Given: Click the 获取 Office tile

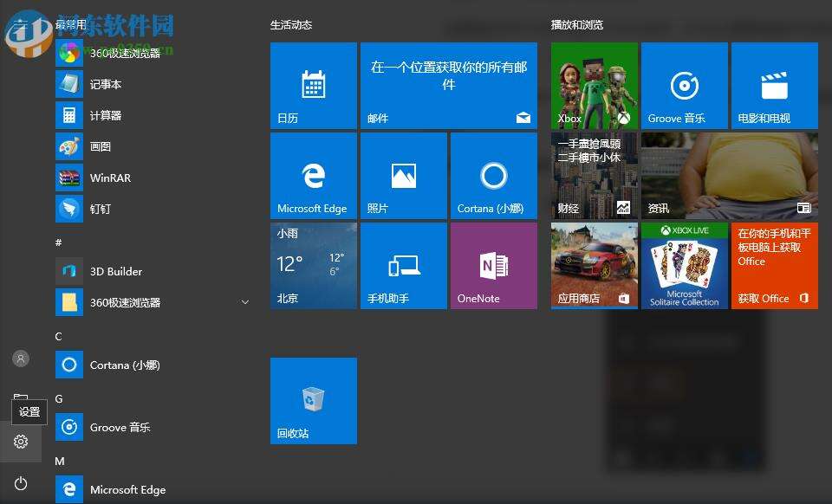Looking at the screenshot, I should coord(774,264).
